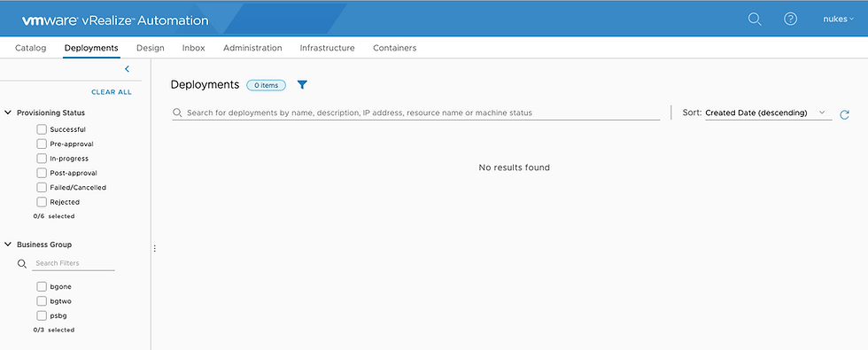Open the help question mark icon

(790, 19)
